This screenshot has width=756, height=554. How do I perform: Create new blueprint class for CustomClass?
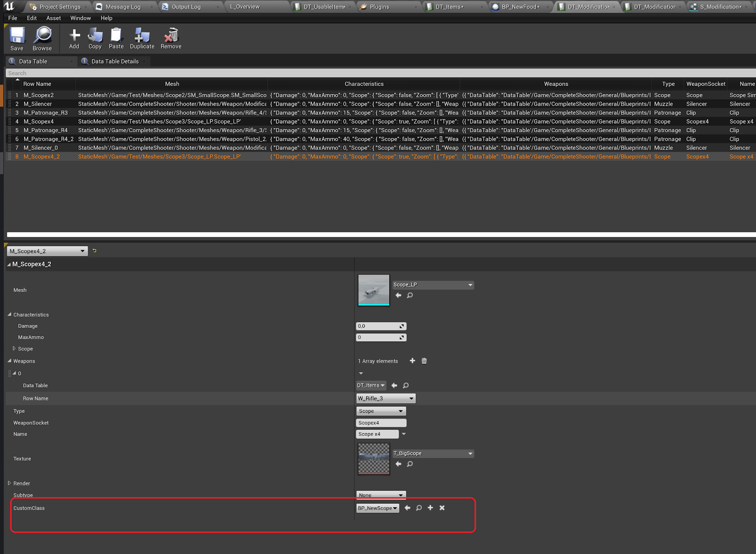[x=430, y=508]
